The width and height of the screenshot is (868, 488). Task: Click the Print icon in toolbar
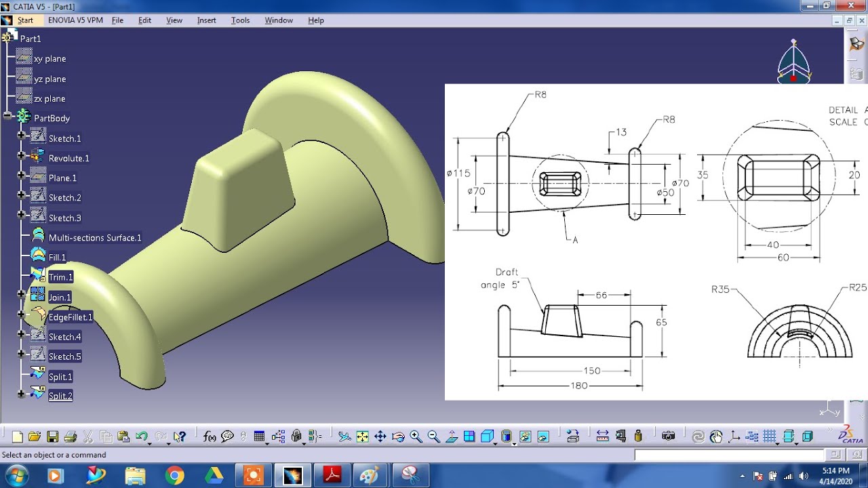71,436
